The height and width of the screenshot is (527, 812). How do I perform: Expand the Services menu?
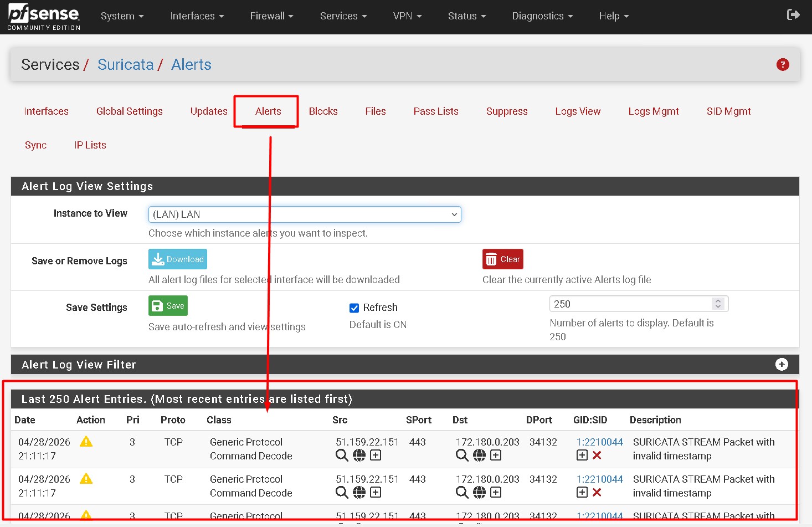pos(343,16)
